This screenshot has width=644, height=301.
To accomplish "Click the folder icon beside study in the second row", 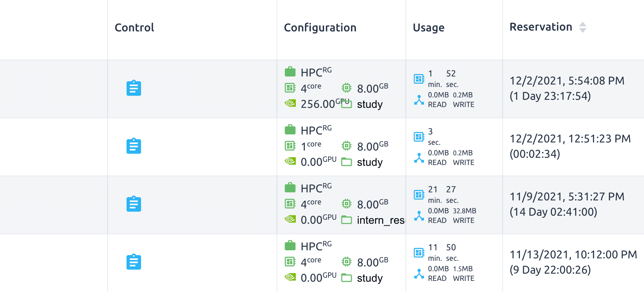I will point(347,162).
